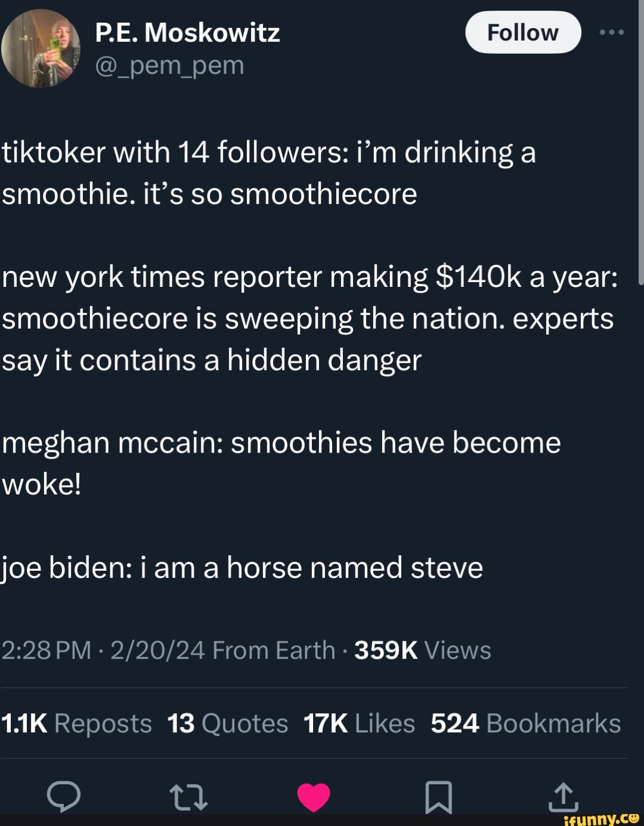Unlike the tweet via heart icon
This screenshot has width=644, height=826.
(312, 797)
